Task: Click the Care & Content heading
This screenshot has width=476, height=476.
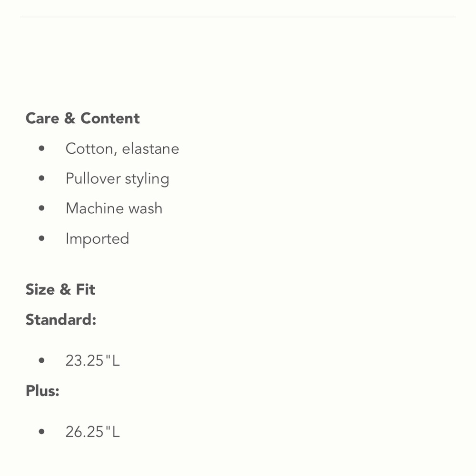Action: 82,119
